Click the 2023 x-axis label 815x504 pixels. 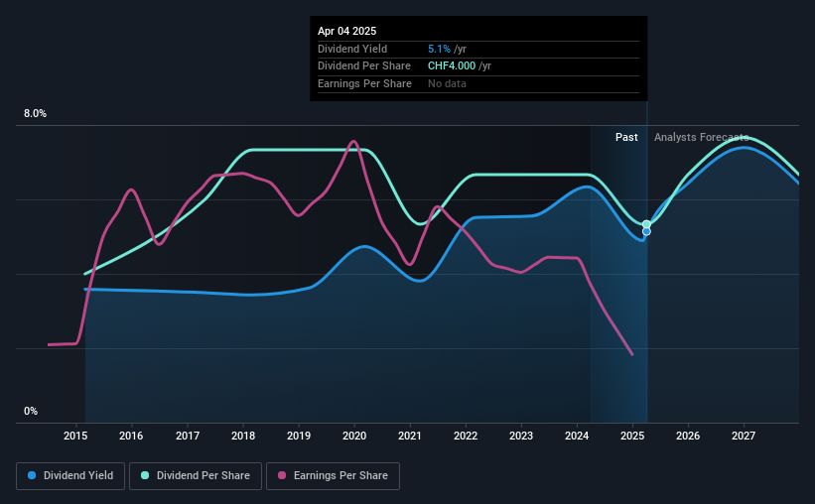pyautogui.click(x=521, y=436)
